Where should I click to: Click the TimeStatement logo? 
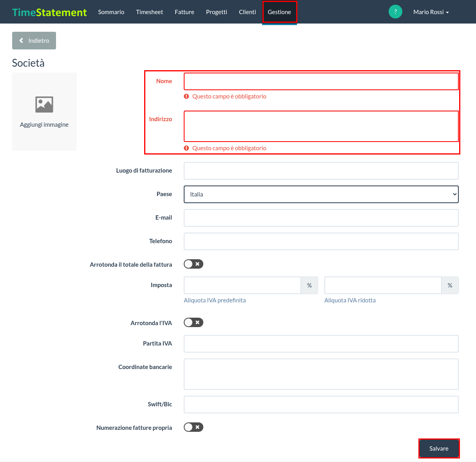point(49,12)
